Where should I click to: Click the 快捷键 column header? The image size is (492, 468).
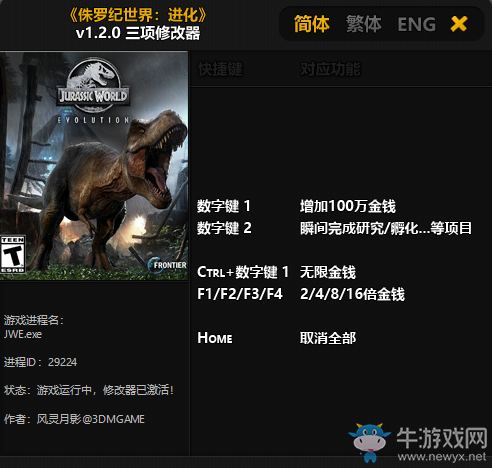(x=220, y=69)
